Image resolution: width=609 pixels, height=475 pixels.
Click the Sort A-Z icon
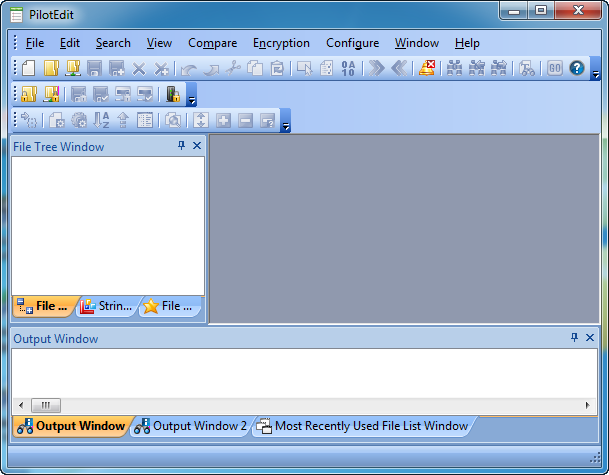point(101,120)
